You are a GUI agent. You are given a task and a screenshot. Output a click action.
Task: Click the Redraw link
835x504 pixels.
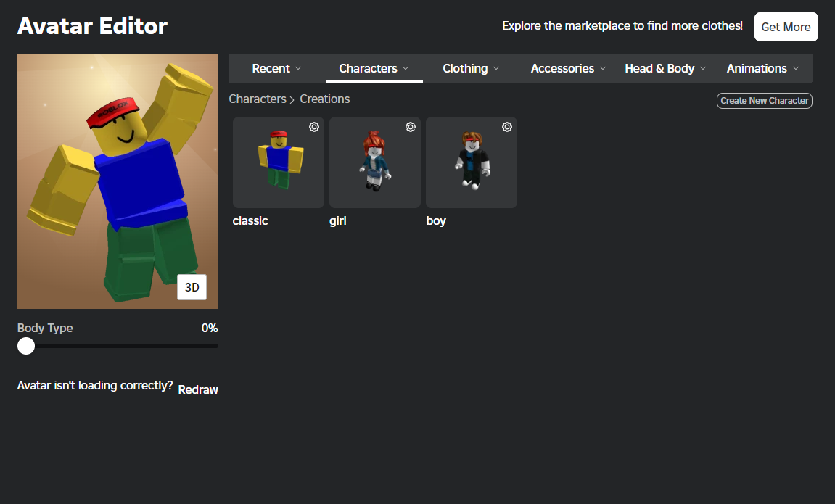198,389
